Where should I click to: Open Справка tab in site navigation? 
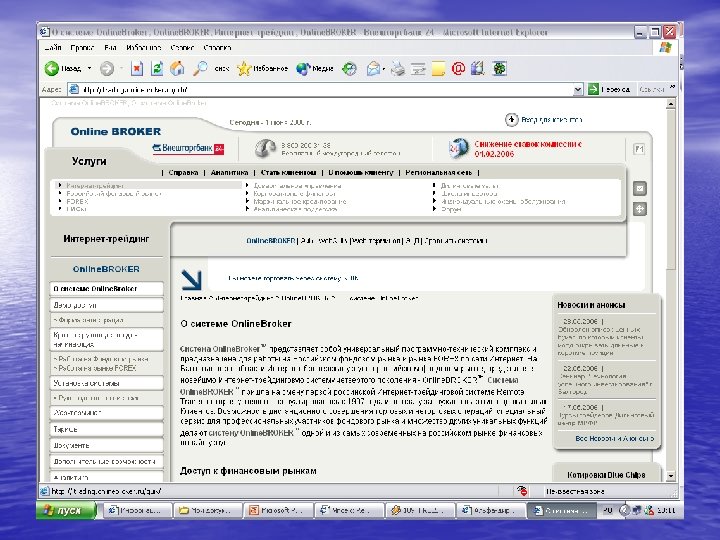(183, 173)
